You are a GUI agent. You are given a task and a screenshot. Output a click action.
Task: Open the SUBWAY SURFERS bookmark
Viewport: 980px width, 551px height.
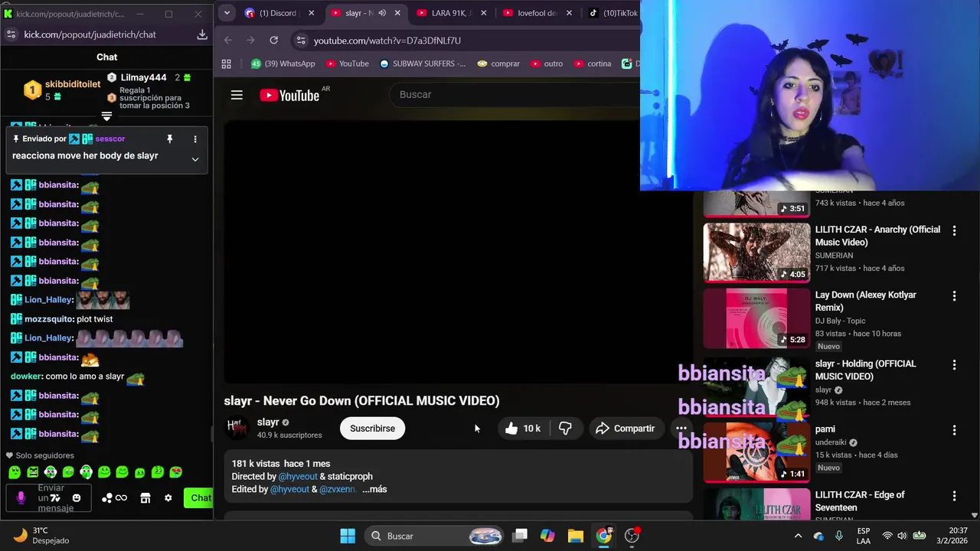pos(423,64)
